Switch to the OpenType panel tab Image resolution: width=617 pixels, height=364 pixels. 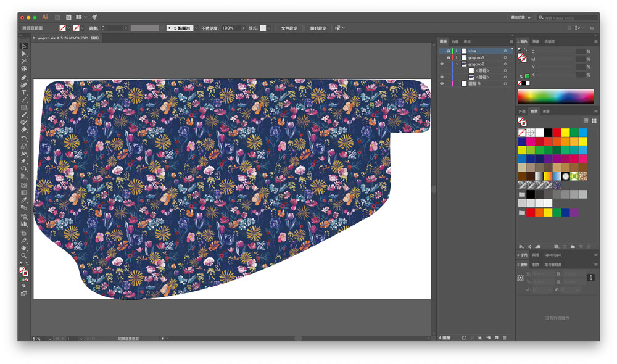pyautogui.click(x=553, y=255)
